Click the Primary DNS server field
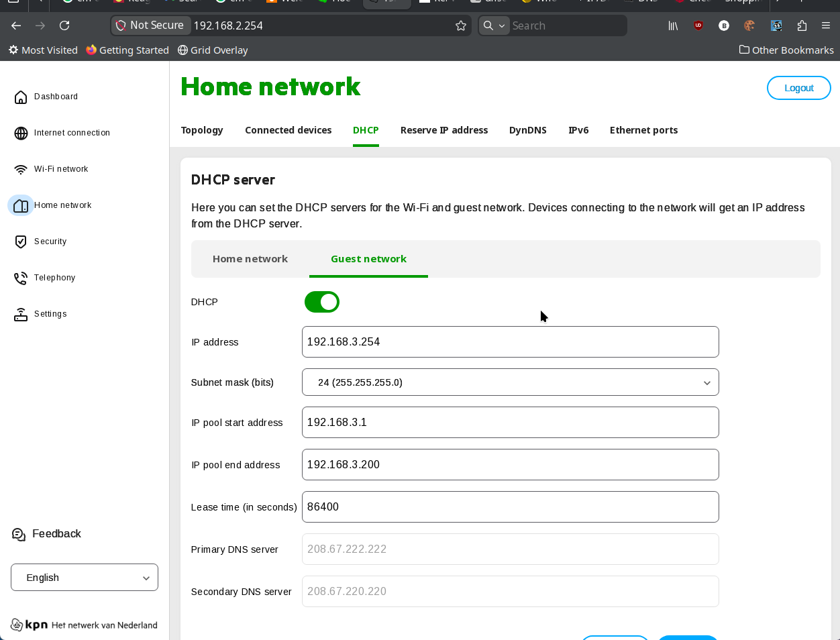The width and height of the screenshot is (840, 640). pos(511,549)
